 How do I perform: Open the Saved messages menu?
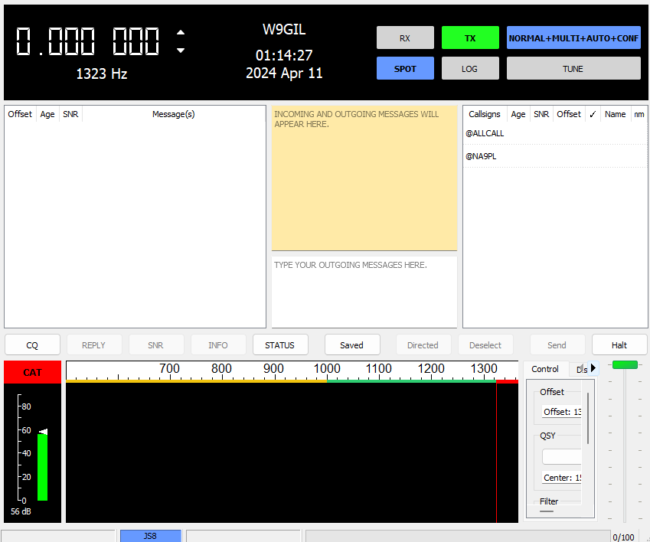pyautogui.click(x=351, y=345)
